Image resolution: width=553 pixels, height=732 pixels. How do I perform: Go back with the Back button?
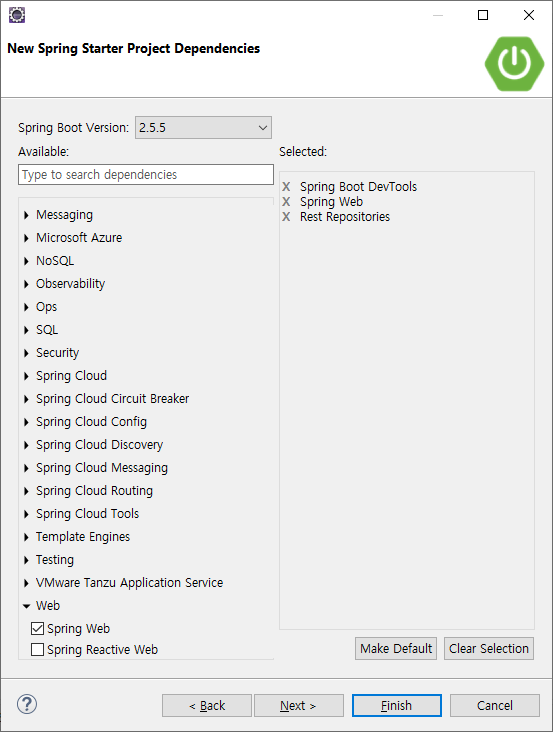(x=207, y=705)
